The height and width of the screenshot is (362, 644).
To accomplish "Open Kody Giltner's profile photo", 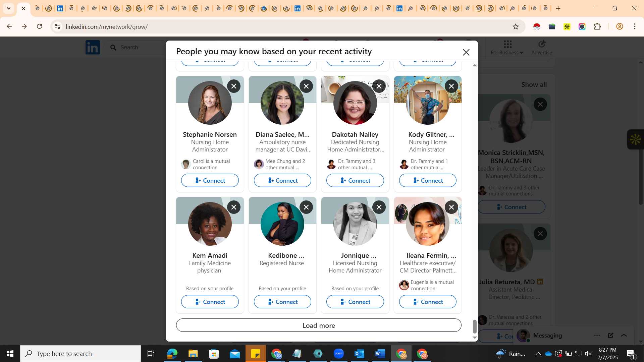I will point(428,103).
